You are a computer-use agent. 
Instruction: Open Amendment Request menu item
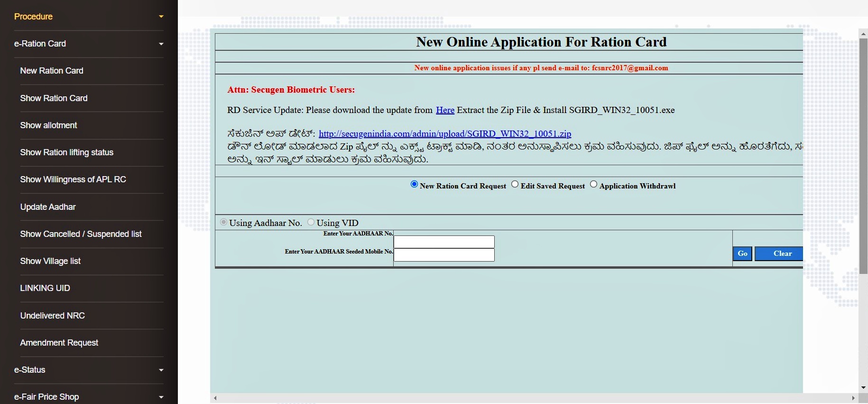tap(59, 343)
